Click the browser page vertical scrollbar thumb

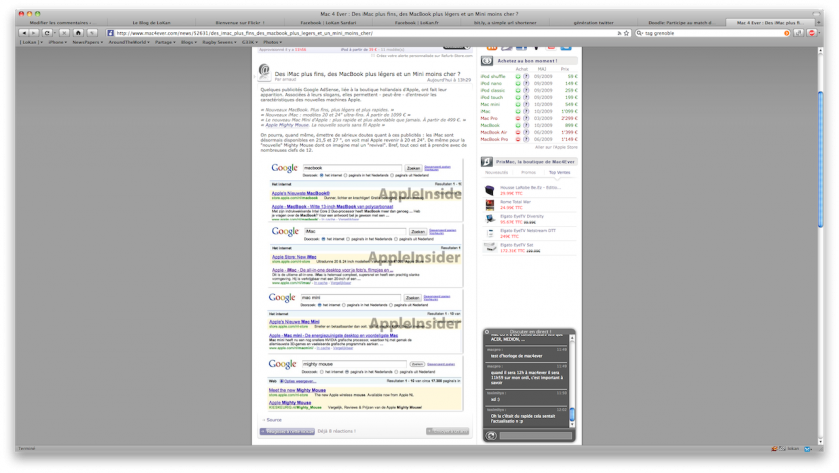coord(820,159)
